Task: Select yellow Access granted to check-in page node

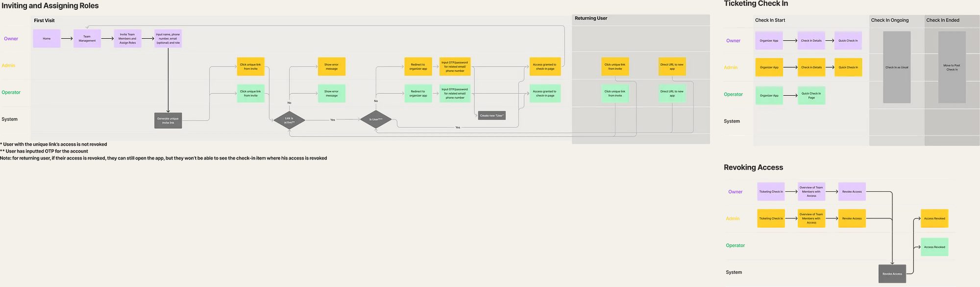Action: 545,67
